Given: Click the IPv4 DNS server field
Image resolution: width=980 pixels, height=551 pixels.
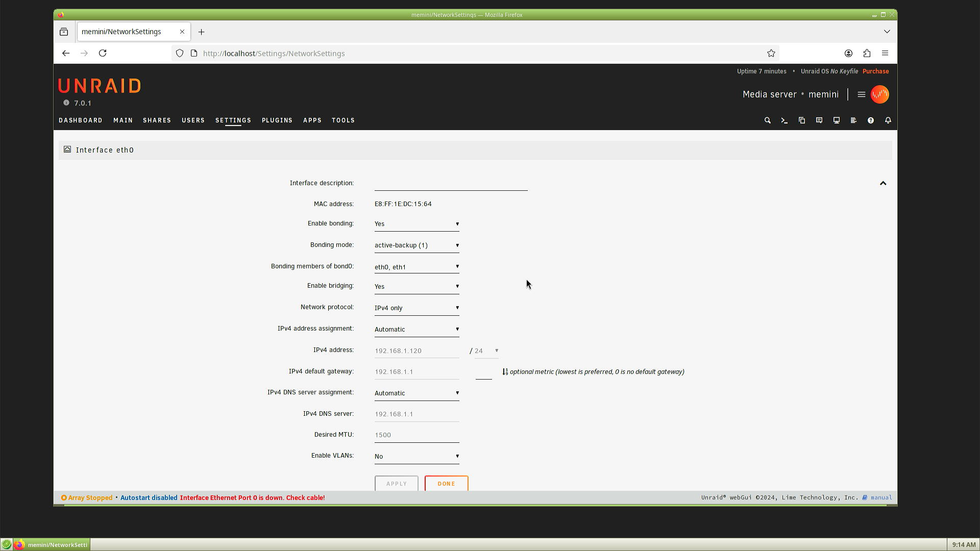Looking at the screenshot, I should pos(417,414).
